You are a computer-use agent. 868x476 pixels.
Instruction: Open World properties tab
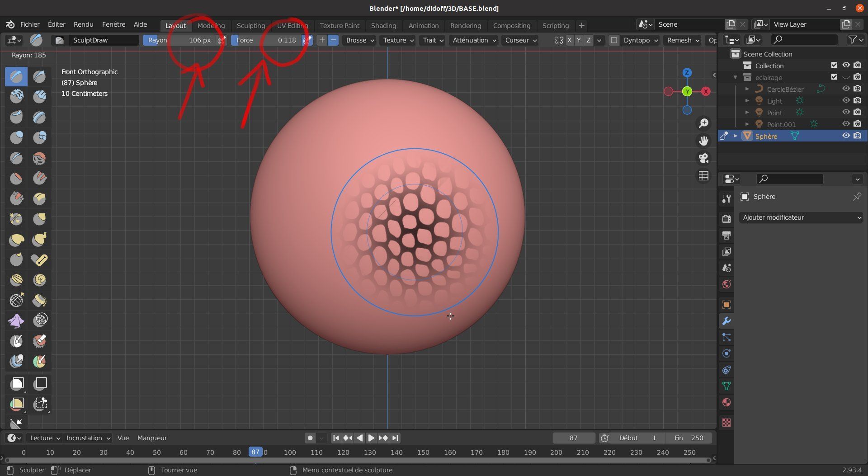pos(726,284)
